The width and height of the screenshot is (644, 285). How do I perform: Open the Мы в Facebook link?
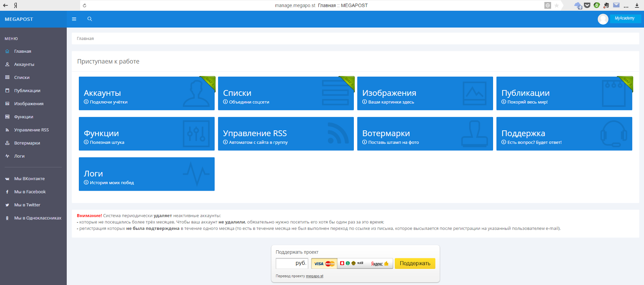tap(30, 192)
